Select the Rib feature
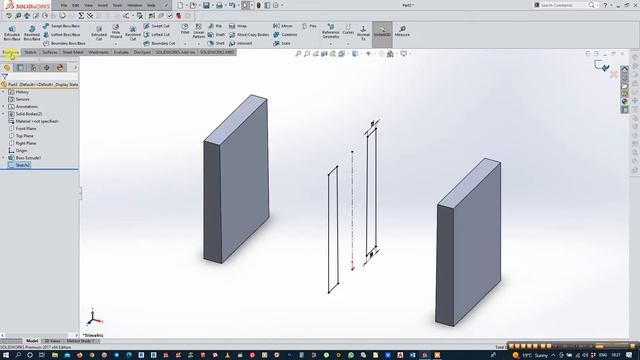Viewport: 640px width, 360px height. [215, 26]
